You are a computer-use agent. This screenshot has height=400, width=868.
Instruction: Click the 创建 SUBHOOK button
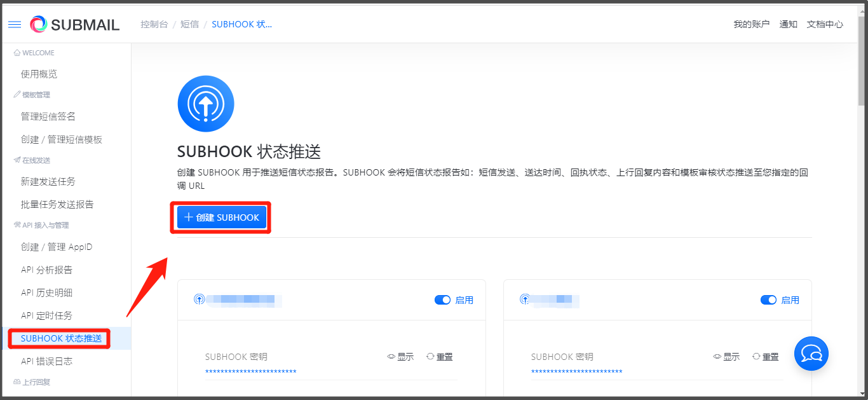(x=222, y=217)
